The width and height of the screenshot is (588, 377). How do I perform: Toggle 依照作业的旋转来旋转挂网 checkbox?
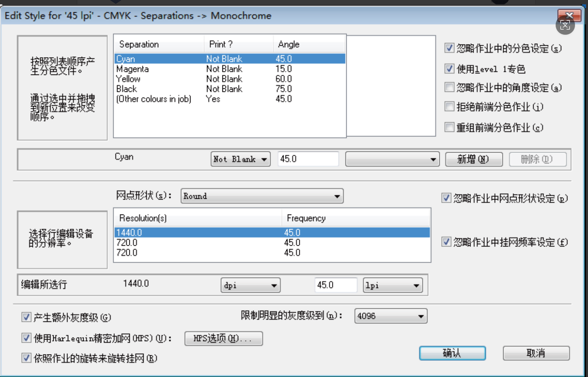tap(26, 358)
